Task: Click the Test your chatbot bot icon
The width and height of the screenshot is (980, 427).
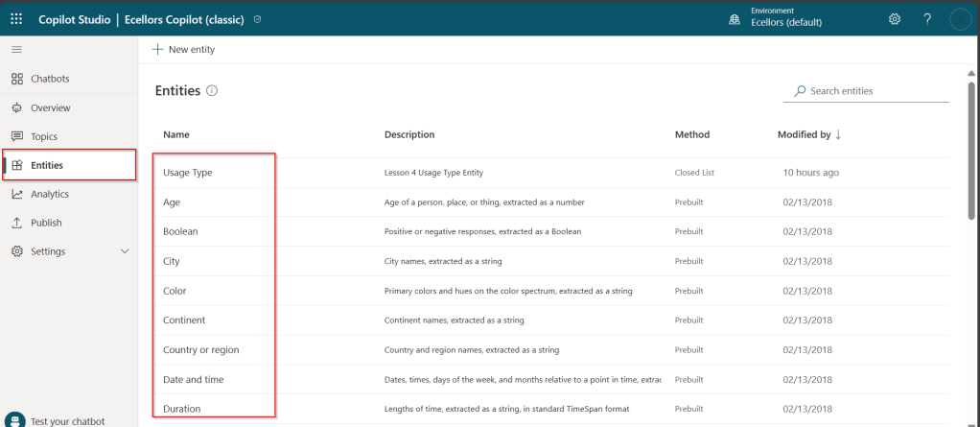Action: (16, 420)
